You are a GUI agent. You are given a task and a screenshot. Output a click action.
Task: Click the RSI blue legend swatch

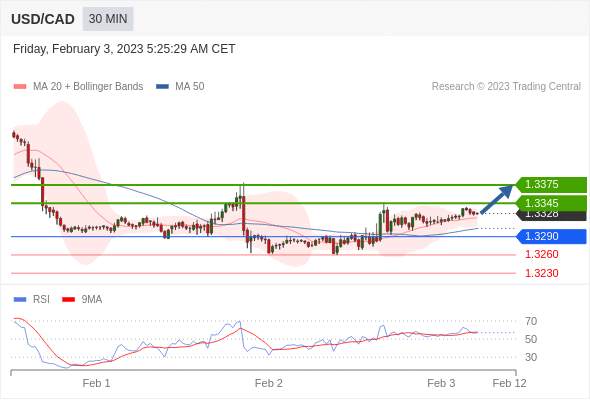click(20, 300)
